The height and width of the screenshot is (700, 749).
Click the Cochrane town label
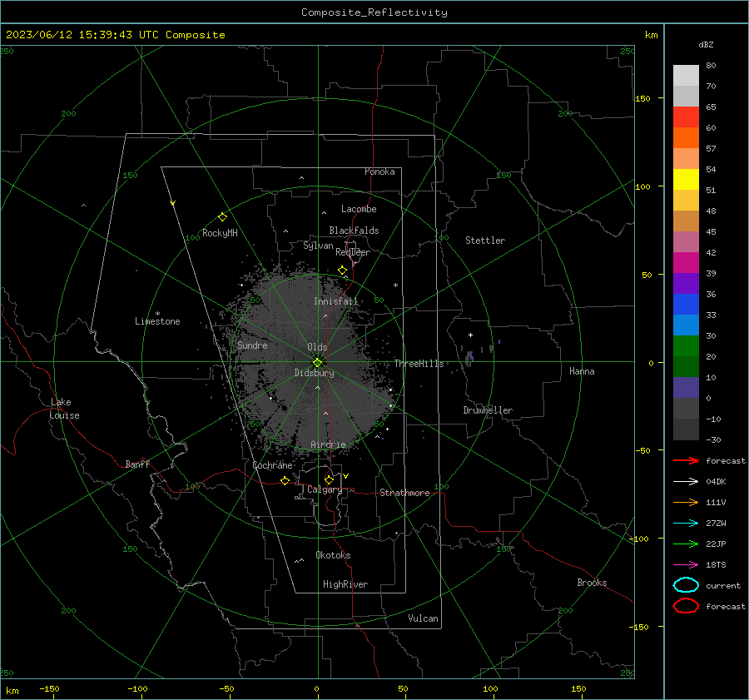click(272, 465)
